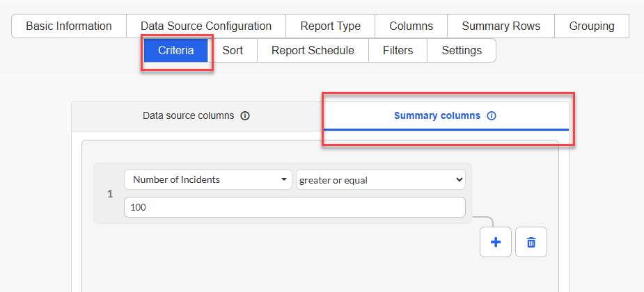This screenshot has width=644, height=292.
Task: Expand the greater or equal operator dropdown
Action: [381, 180]
